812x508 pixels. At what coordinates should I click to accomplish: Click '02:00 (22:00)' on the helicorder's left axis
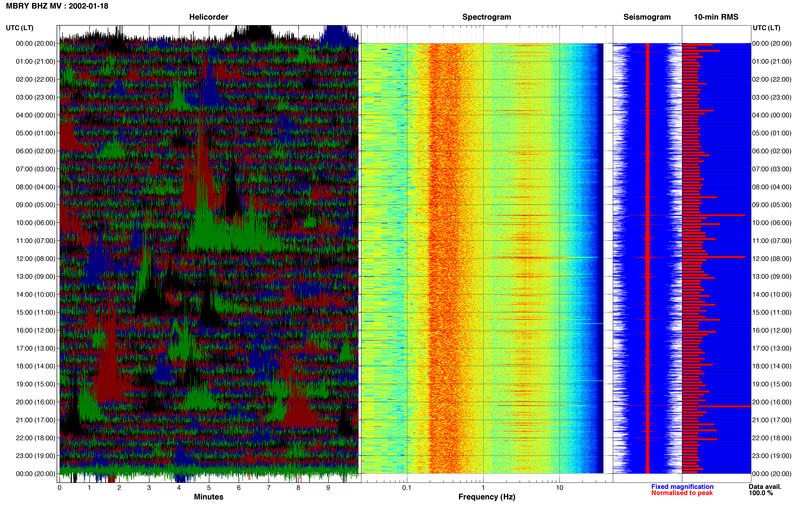36,79
